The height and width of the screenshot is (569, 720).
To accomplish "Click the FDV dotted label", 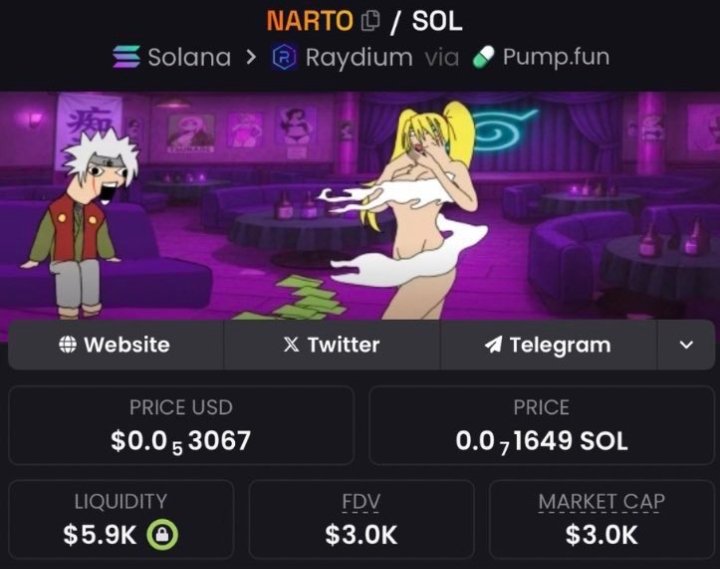I will pos(361,501).
